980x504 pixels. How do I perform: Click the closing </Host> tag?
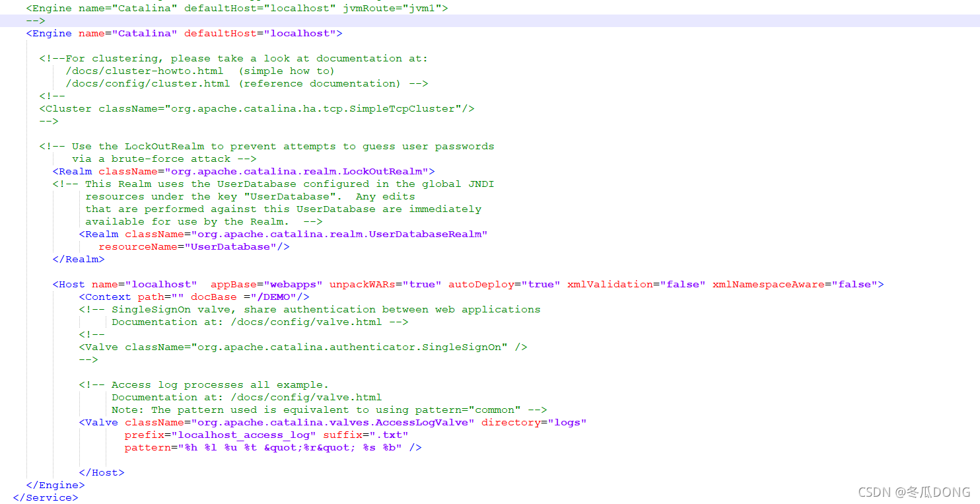point(101,472)
